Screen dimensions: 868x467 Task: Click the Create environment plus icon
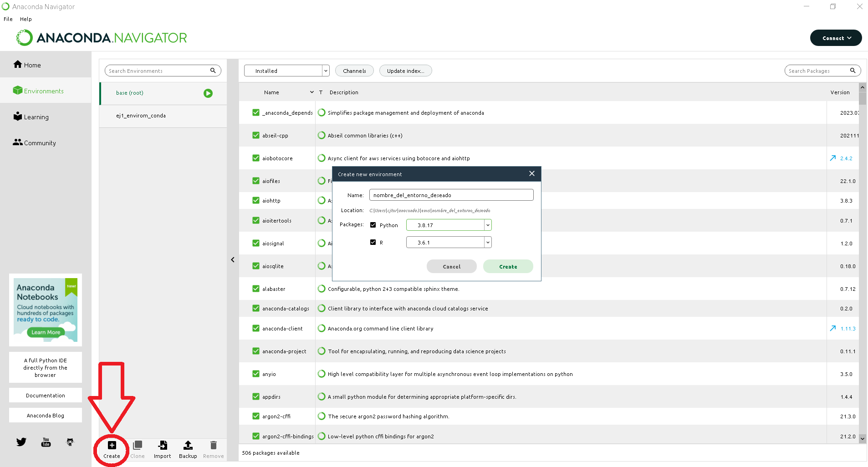(x=112, y=445)
